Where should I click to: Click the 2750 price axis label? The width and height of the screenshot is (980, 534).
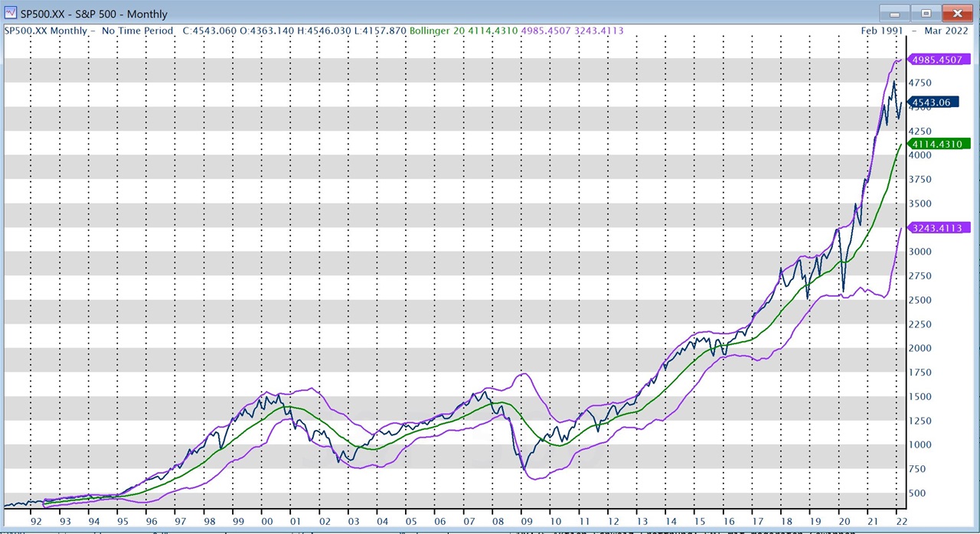920,275
